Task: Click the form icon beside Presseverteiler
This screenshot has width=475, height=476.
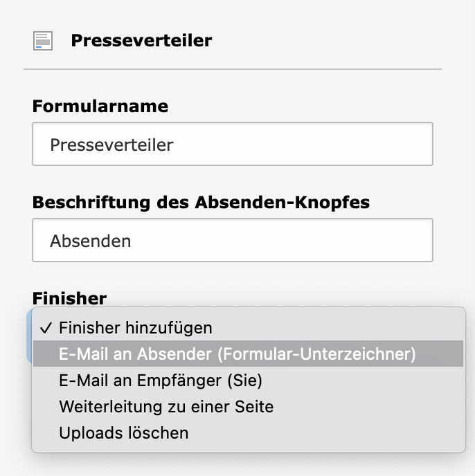Action: click(43, 41)
